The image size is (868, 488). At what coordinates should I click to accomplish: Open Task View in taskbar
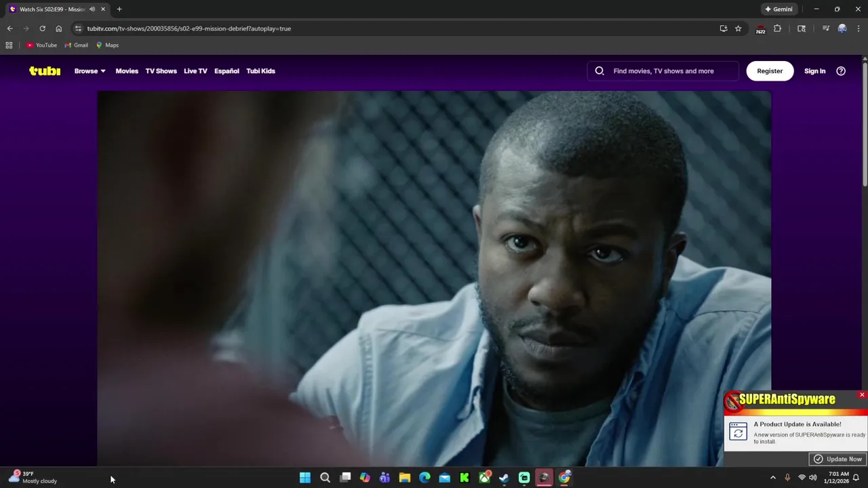pyautogui.click(x=345, y=478)
